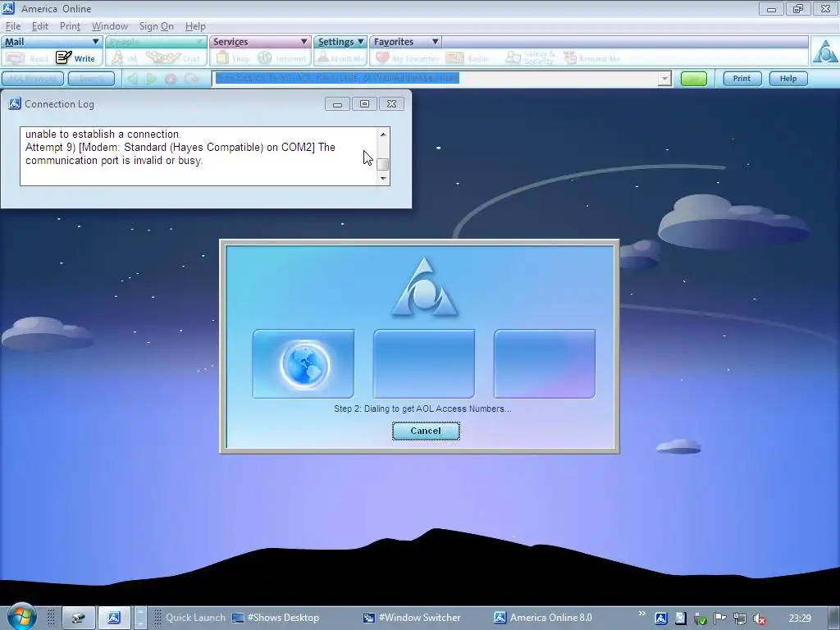Click the security shield tray icon

pyautogui.click(x=701, y=619)
